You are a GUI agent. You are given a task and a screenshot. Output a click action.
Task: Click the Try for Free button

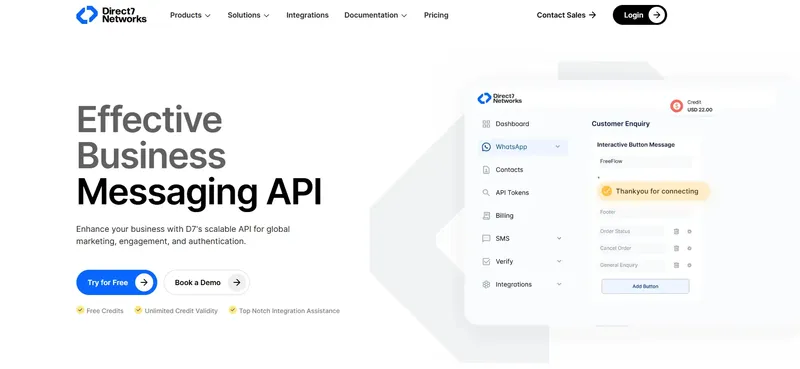[117, 282]
